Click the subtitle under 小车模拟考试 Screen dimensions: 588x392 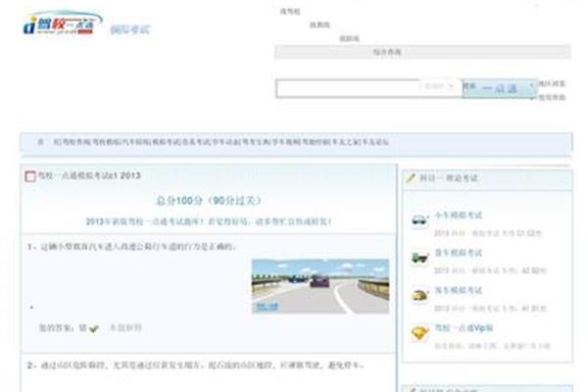click(x=488, y=233)
